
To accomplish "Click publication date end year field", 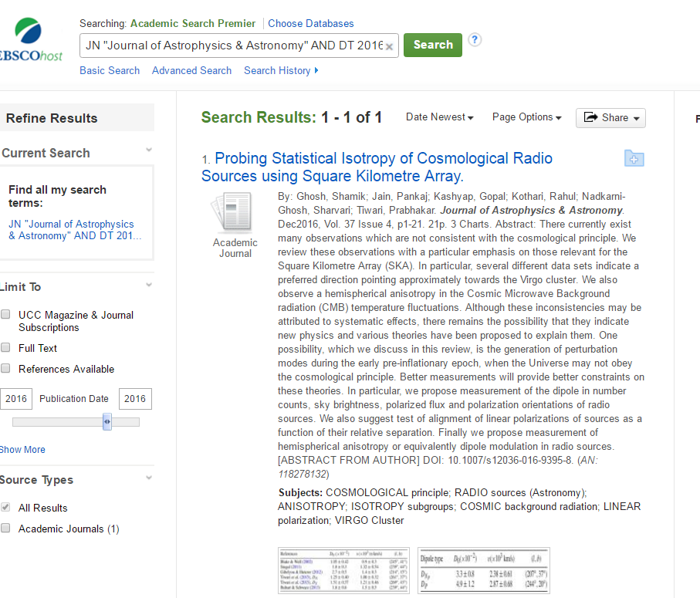I will (x=135, y=398).
